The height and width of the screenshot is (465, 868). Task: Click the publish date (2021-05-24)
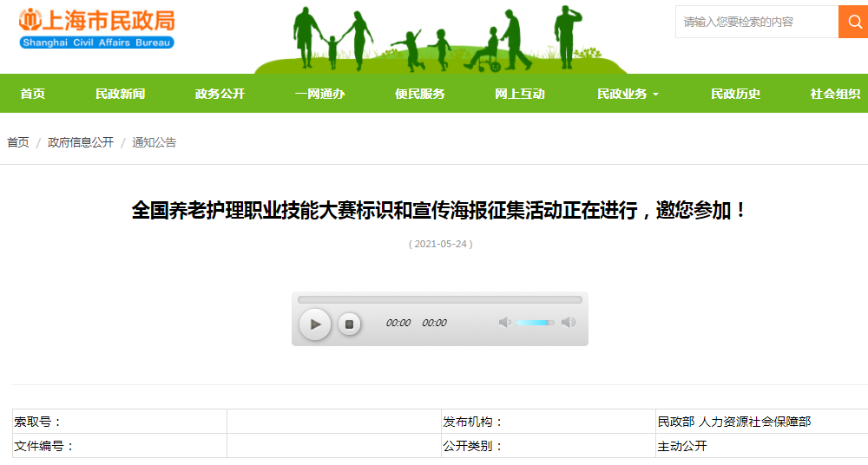click(441, 244)
